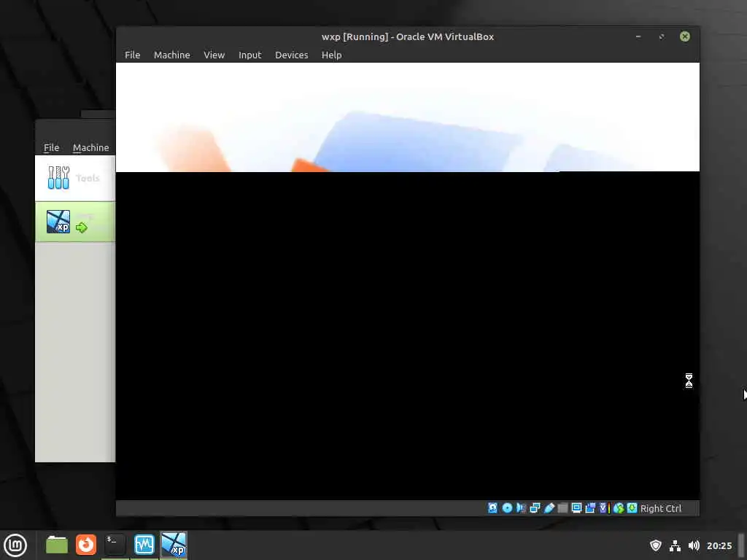Viewport: 747px width, 560px height.
Task: Click the VirtualBox xp taskbar button
Action: (x=174, y=545)
